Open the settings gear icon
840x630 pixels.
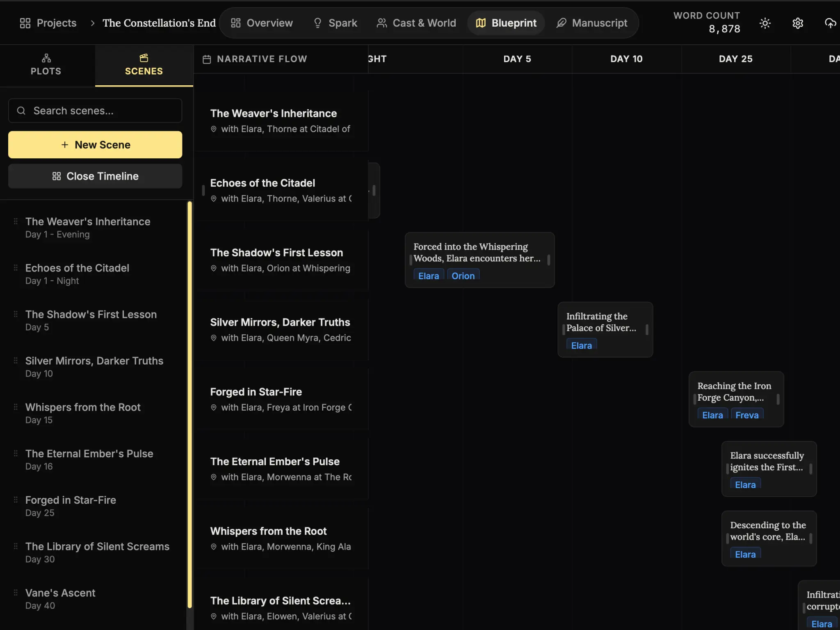[797, 23]
